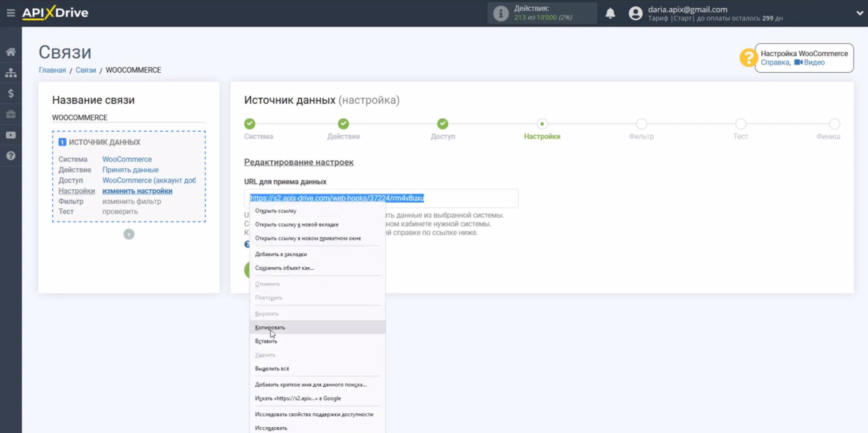Click the info icon next to Действия

[x=500, y=13]
